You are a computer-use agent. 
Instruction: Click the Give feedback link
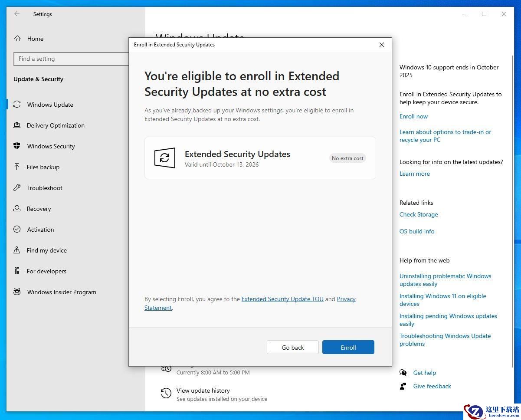(x=432, y=386)
